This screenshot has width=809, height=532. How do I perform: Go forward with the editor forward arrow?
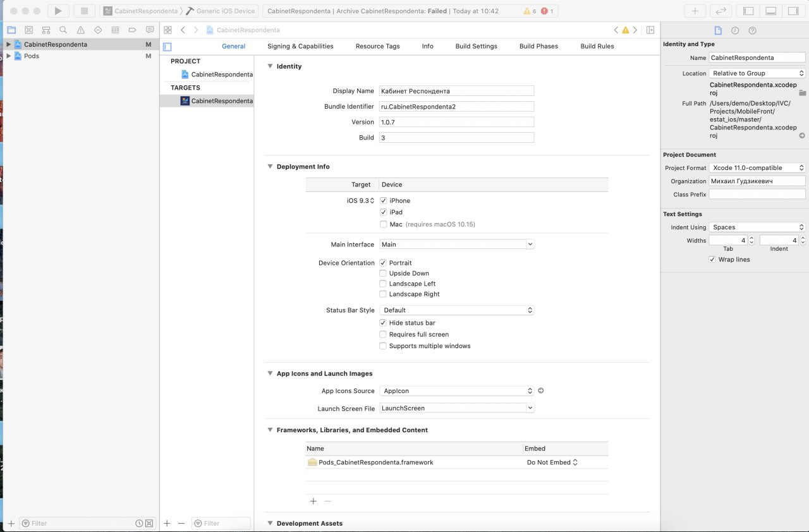196,30
